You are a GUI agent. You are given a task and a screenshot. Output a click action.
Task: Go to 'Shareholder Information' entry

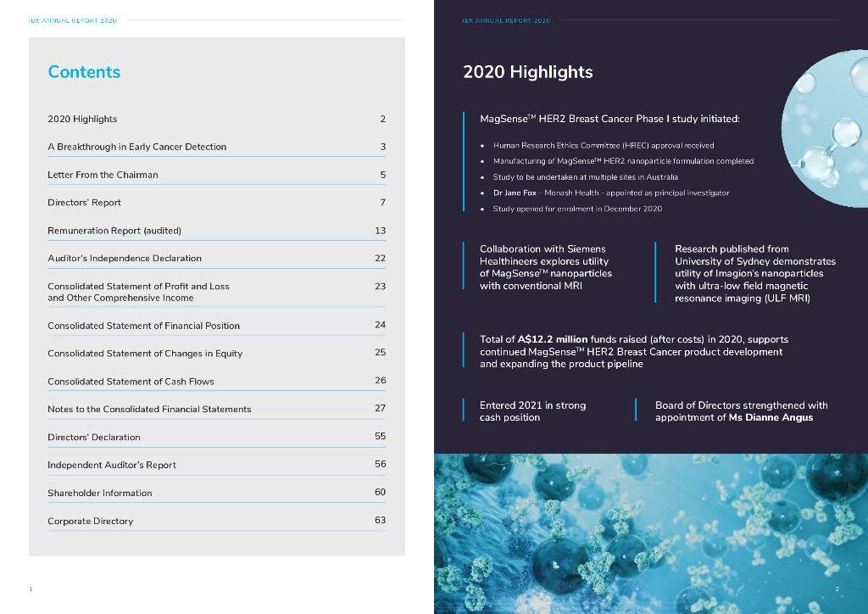tap(216, 493)
